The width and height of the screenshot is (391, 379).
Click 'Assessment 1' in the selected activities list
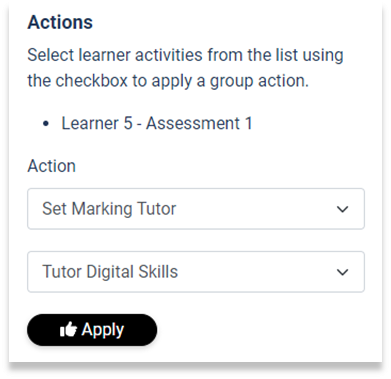tap(199, 123)
